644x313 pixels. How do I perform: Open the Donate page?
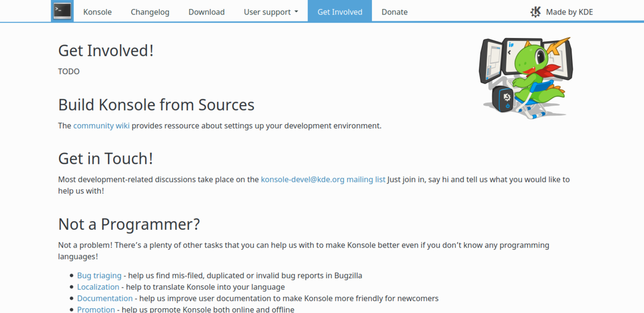click(x=394, y=12)
